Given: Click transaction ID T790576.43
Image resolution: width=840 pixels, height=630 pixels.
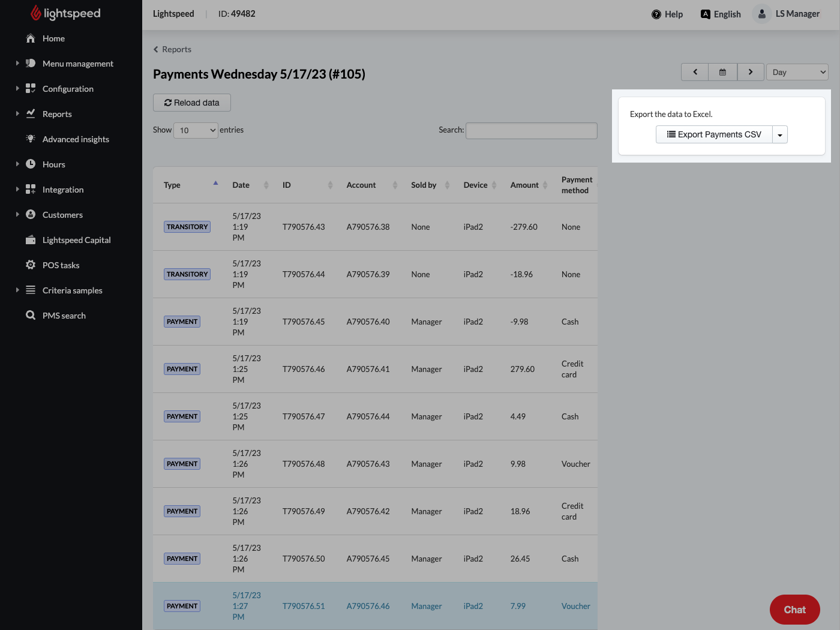Looking at the screenshot, I should point(304,227).
